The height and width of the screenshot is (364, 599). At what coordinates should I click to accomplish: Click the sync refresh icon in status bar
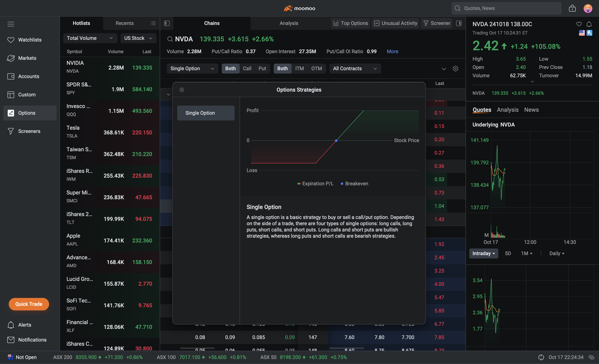pos(541,357)
